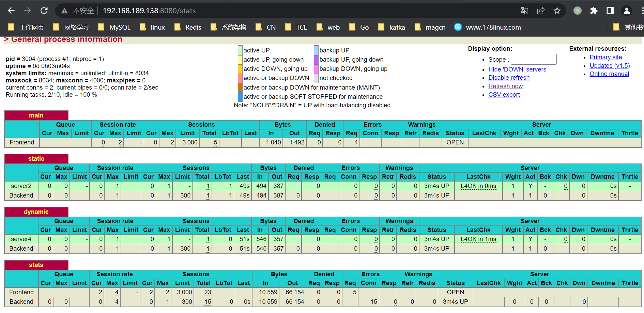644x313 pixels.
Task: Open the www.178linux.com bookmark
Action: pos(488,27)
